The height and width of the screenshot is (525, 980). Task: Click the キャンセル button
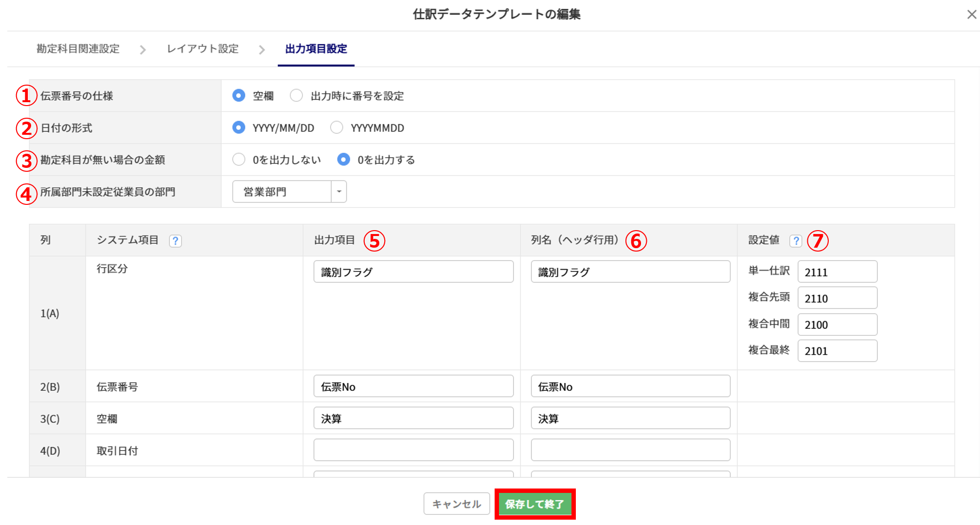(456, 504)
